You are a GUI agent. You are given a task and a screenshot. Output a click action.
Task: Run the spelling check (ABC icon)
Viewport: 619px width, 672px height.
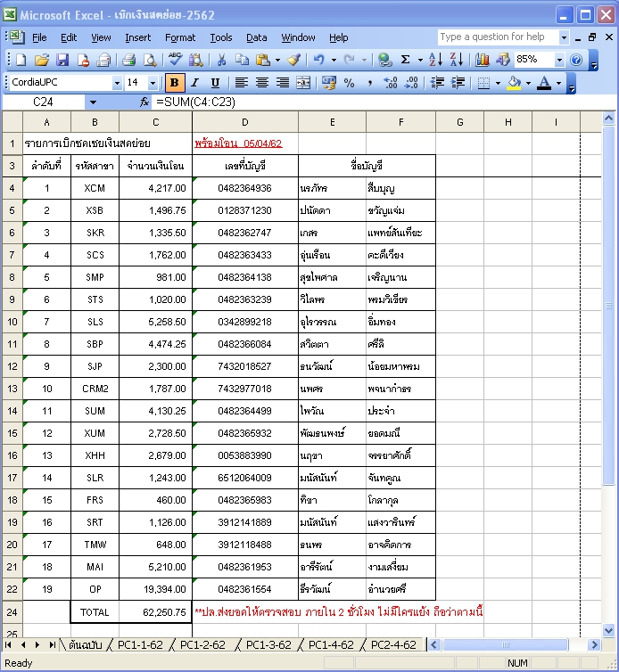click(x=175, y=60)
